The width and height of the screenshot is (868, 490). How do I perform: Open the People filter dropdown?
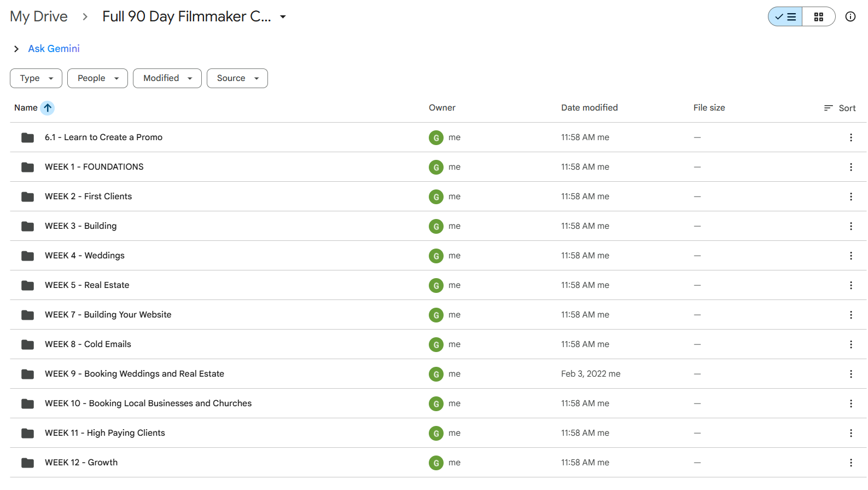coord(97,78)
